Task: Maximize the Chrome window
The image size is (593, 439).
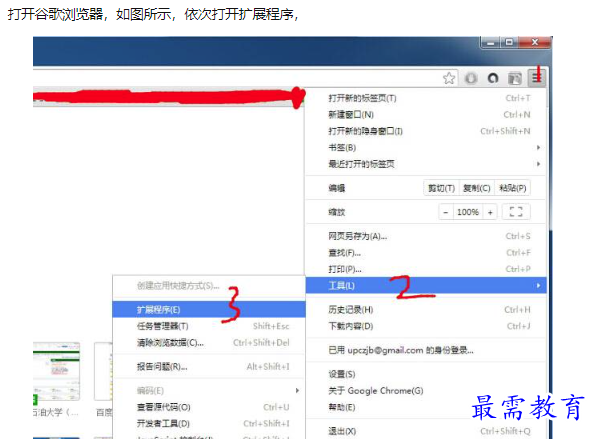Action: click(509, 42)
